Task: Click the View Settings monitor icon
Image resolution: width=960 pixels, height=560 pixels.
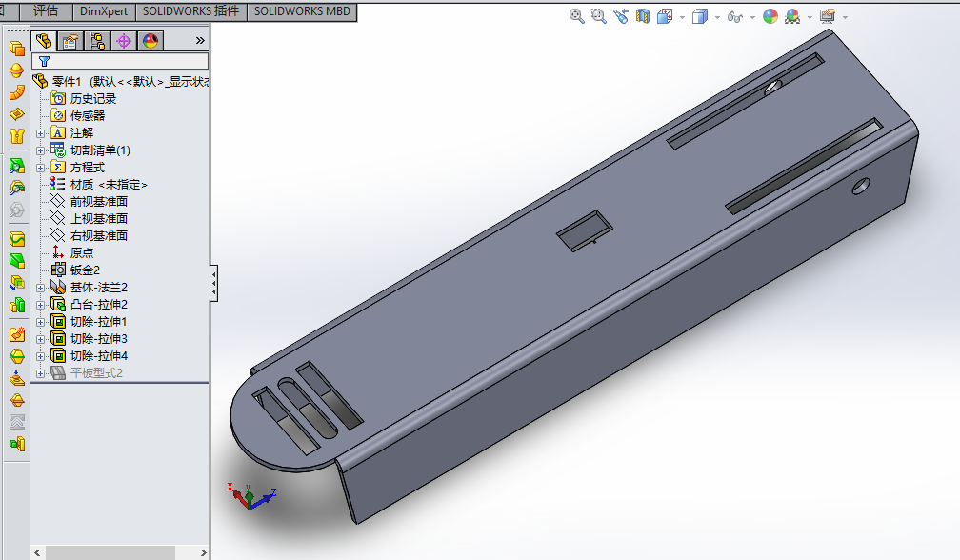Action: (828, 16)
